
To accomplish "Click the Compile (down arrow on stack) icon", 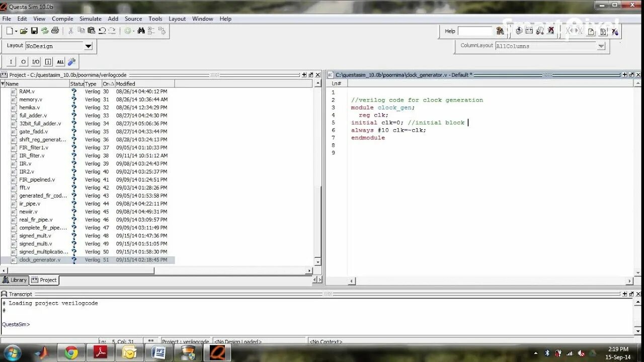I will coord(519,31).
